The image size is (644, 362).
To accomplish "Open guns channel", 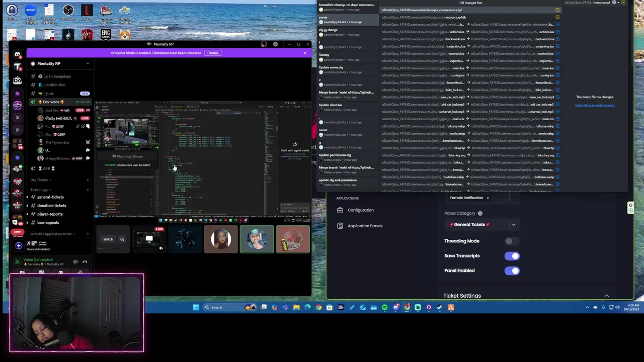I will click(x=59, y=94).
